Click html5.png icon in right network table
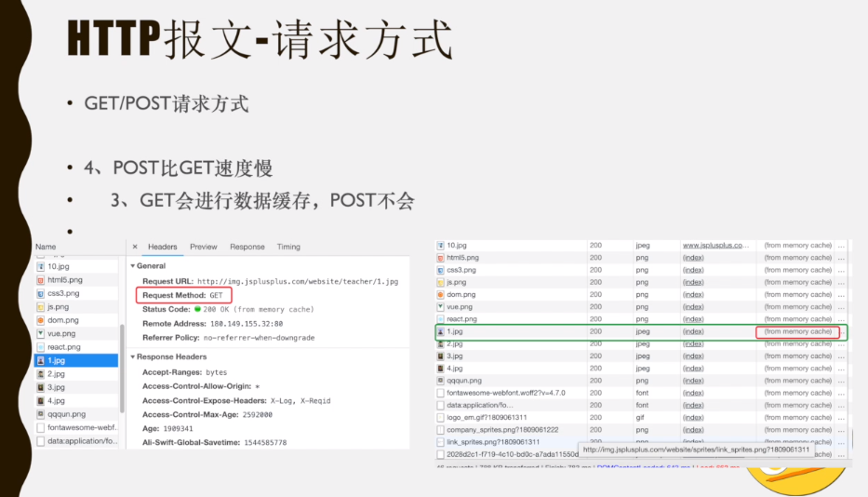 click(x=441, y=258)
